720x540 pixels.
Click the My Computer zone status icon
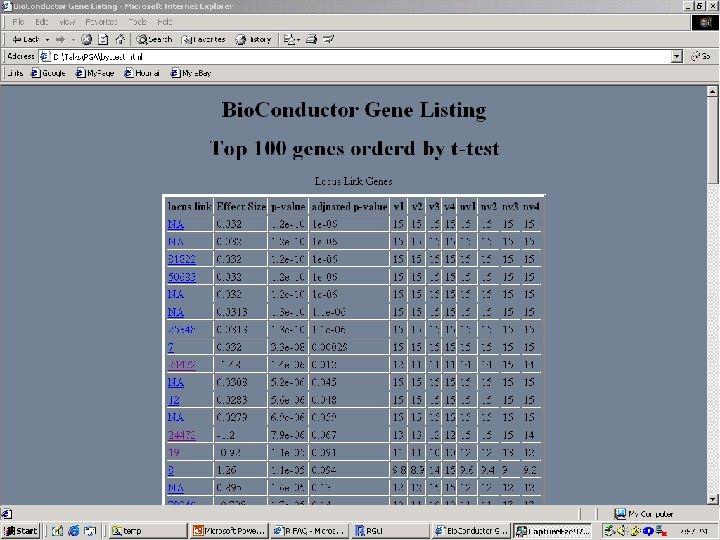coord(620,513)
